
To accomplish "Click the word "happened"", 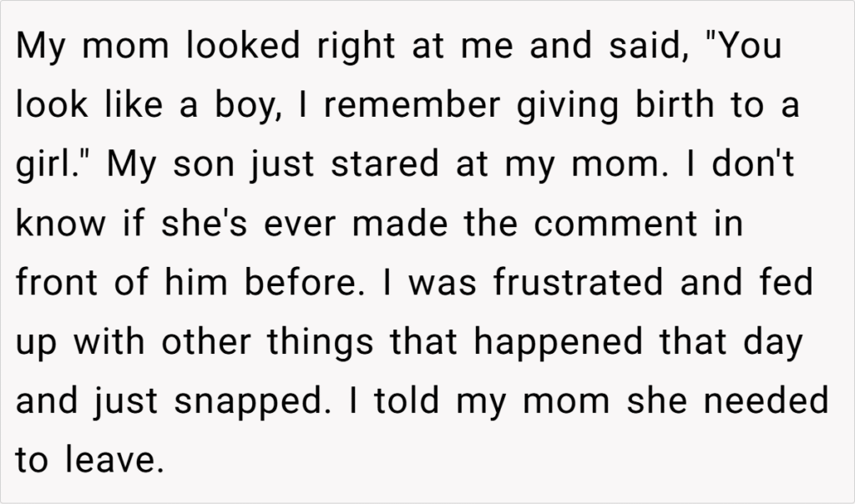I will click(x=559, y=343).
